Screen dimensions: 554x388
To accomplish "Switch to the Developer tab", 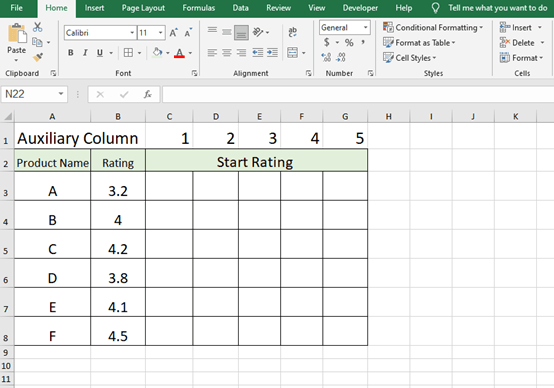I will tap(360, 8).
